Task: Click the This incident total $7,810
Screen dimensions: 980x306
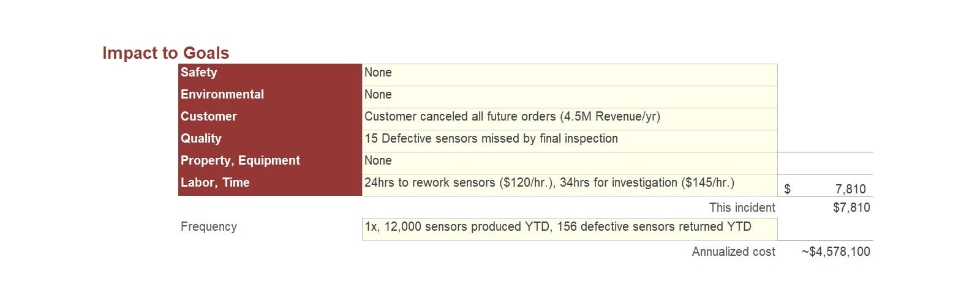Action: (851, 207)
